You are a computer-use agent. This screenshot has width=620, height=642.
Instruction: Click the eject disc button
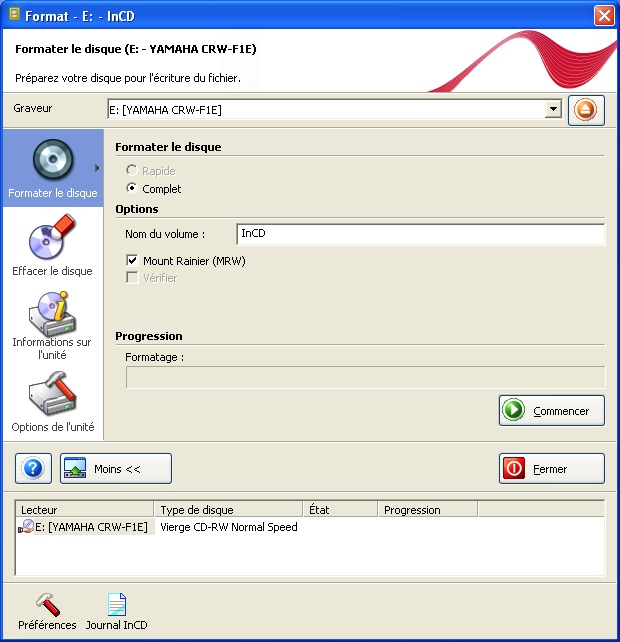click(x=586, y=110)
